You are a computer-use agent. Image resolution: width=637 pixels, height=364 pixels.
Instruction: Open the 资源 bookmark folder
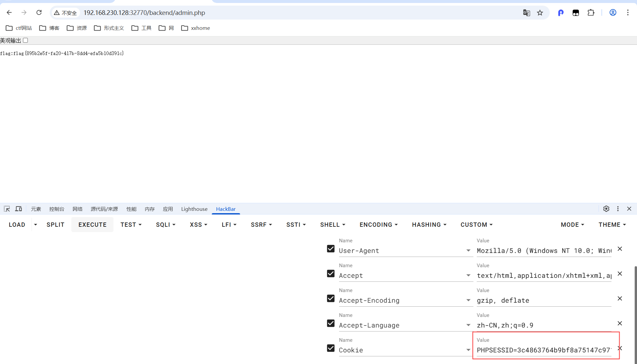(x=77, y=28)
